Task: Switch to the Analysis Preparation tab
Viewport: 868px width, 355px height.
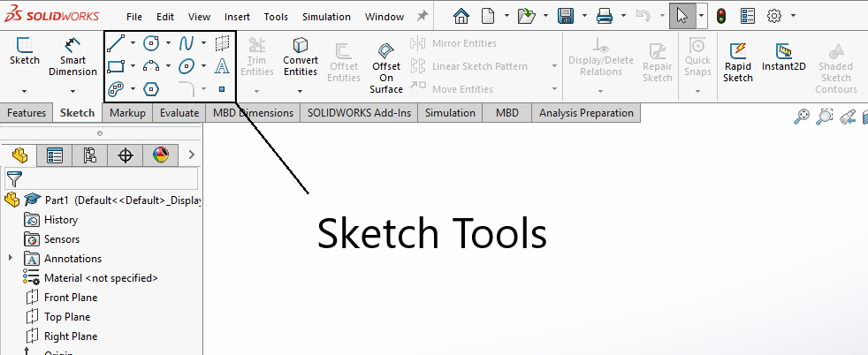Action: 586,113
